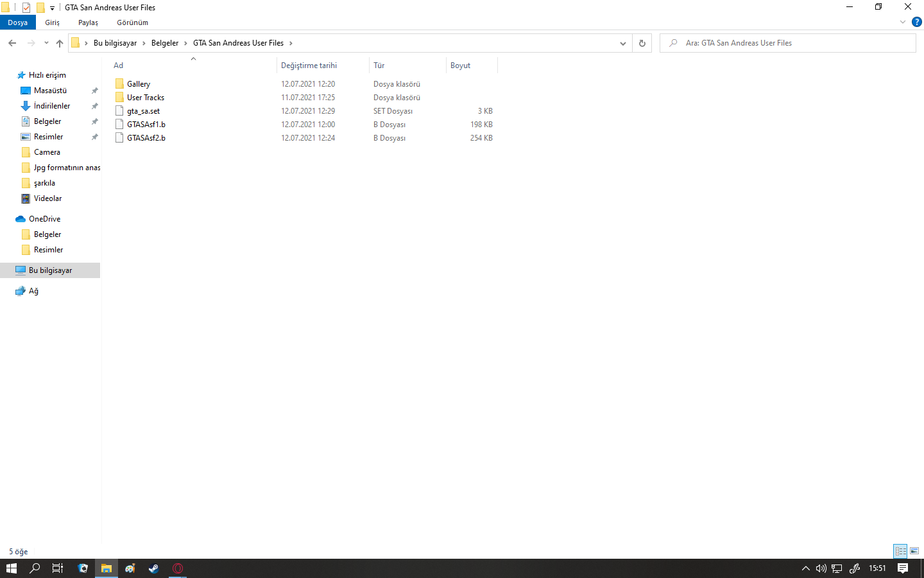This screenshot has height=578, width=924.
Task: Sort files by Ad column
Action: pyautogui.click(x=193, y=66)
